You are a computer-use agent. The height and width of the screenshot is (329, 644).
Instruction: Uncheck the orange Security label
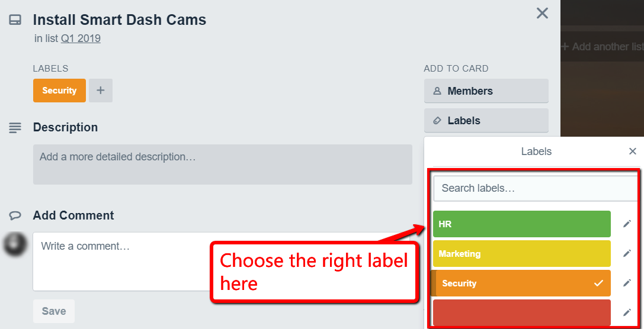tap(521, 283)
